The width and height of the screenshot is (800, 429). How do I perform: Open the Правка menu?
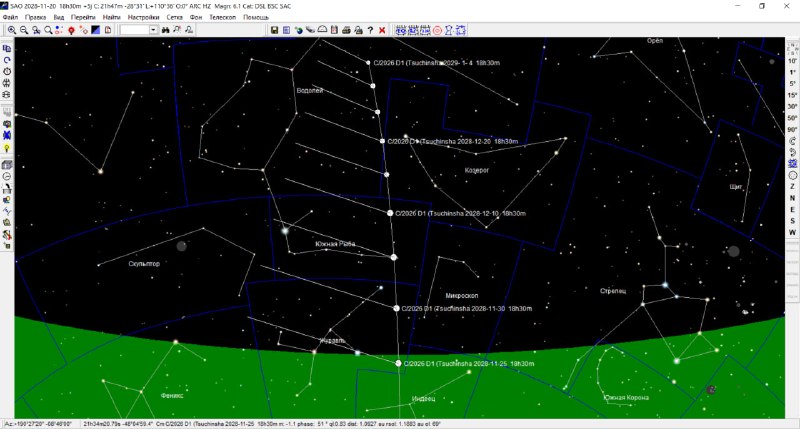tap(36, 17)
